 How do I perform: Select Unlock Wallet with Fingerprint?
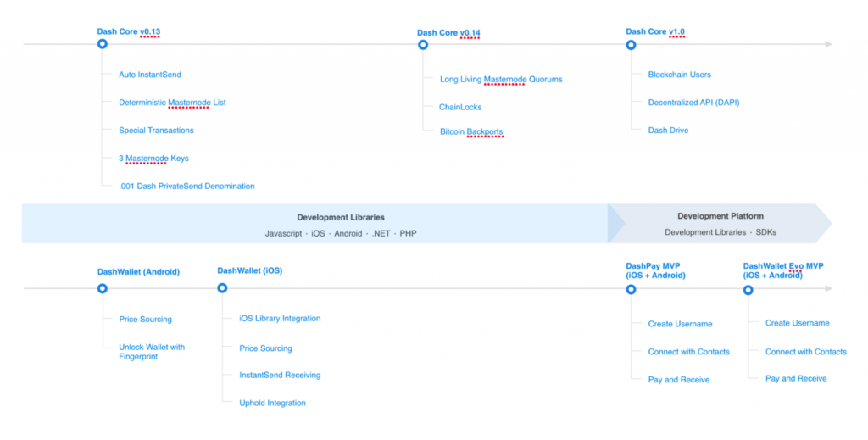[x=152, y=352]
